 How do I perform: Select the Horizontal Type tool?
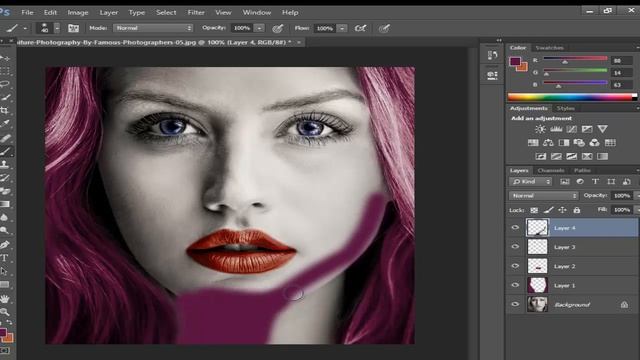5,258
